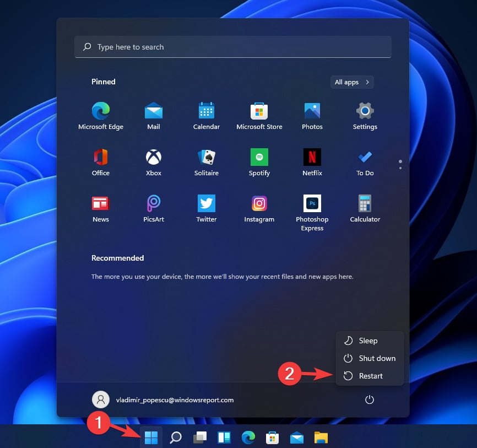Launch the Office app
The image size is (477, 448).
click(101, 162)
